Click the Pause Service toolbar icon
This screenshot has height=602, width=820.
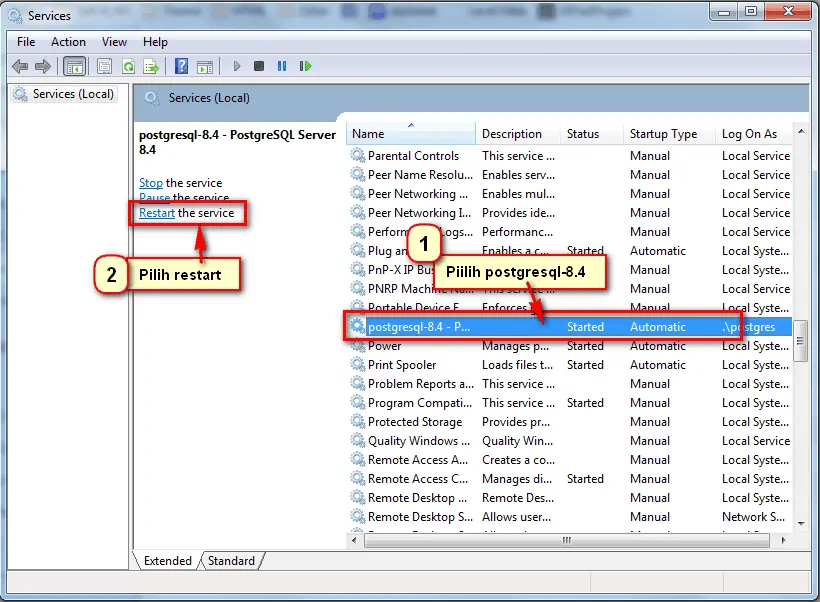tap(282, 66)
